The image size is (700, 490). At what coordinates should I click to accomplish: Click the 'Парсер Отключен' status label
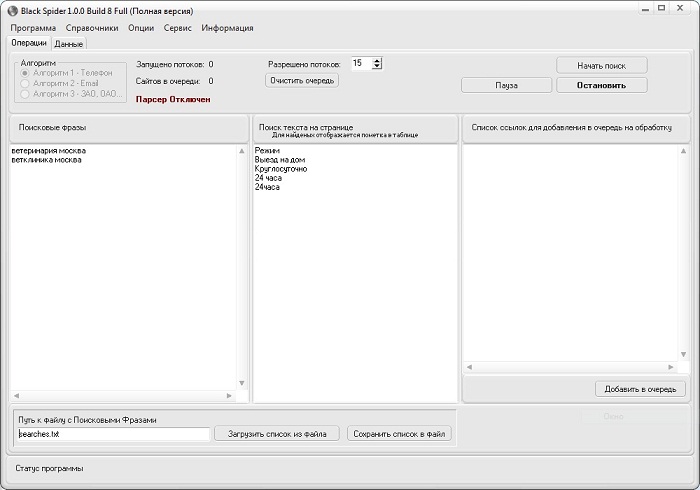pos(173,100)
